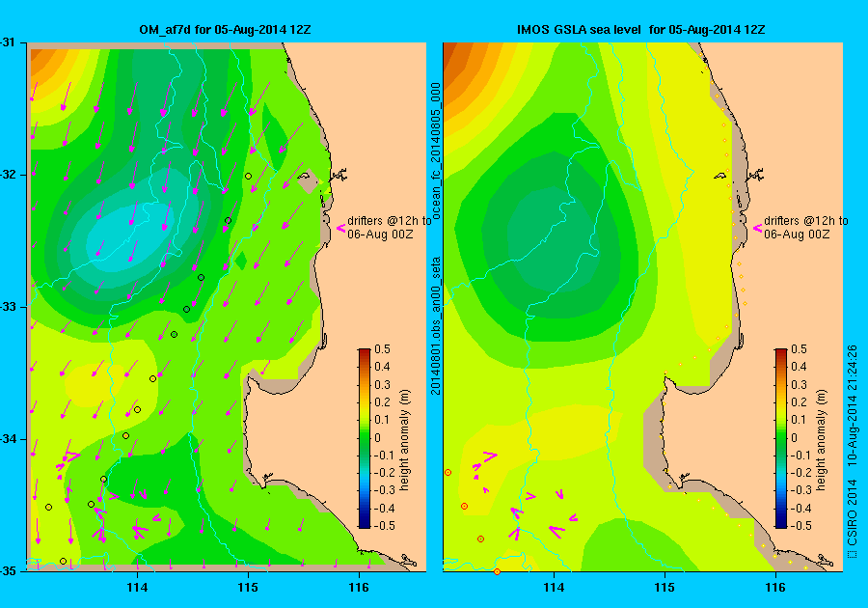Click 'drifters @12h to 06-Aug 00Z' on right map
868x608 pixels.
[x=806, y=228]
